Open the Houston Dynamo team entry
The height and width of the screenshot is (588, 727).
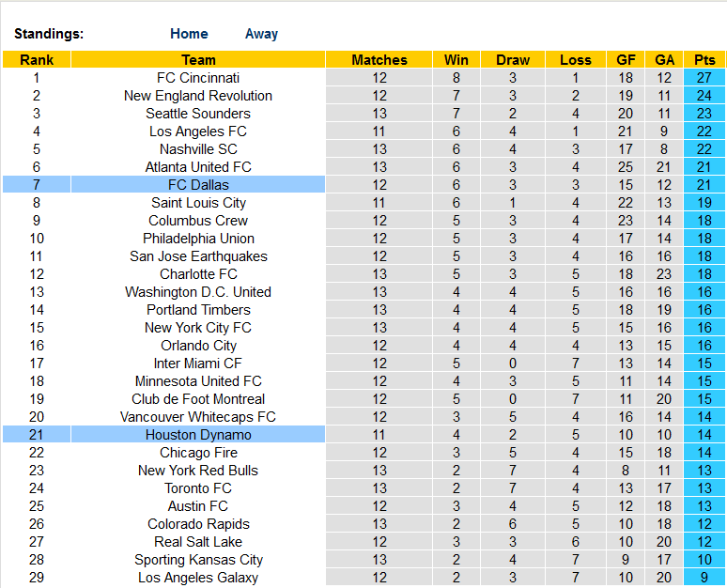[198, 435]
